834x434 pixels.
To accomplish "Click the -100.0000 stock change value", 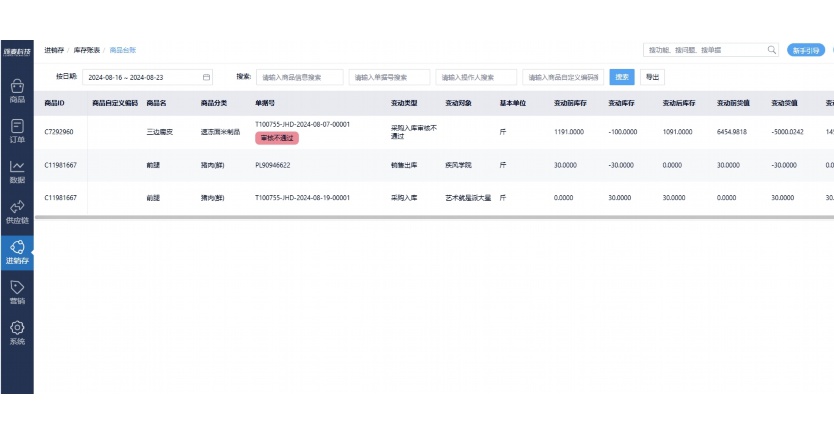I will tap(622, 132).
